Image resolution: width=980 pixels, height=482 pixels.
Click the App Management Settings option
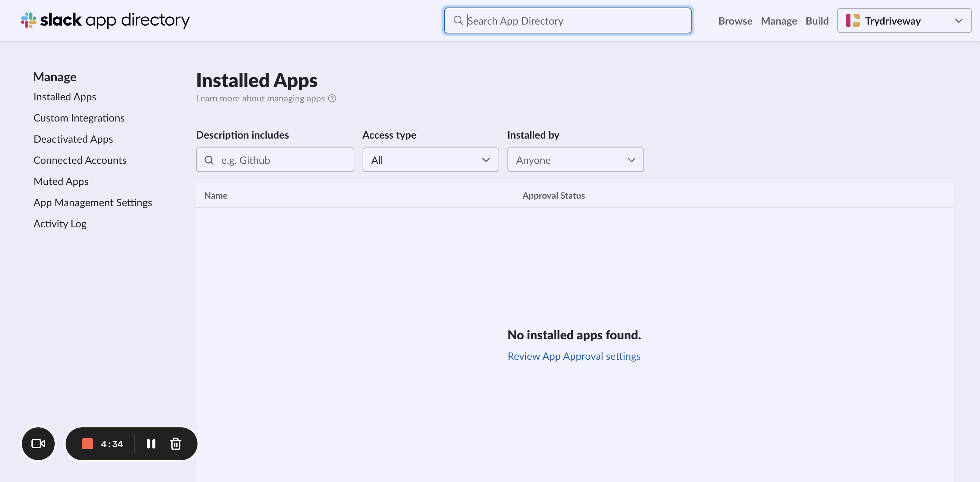tap(93, 202)
